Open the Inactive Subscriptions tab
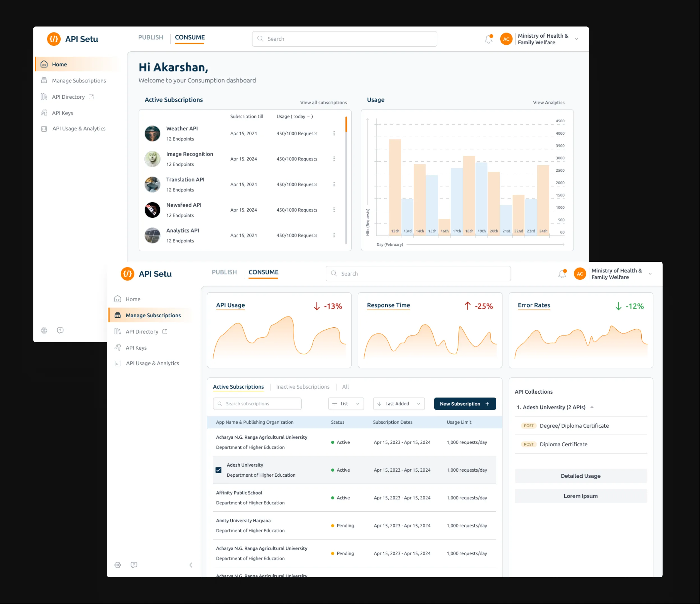The image size is (700, 604). click(303, 387)
